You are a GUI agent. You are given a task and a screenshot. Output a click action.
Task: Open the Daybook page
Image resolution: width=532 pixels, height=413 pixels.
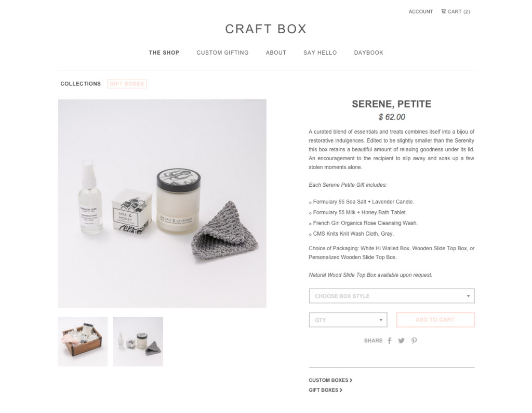point(368,53)
